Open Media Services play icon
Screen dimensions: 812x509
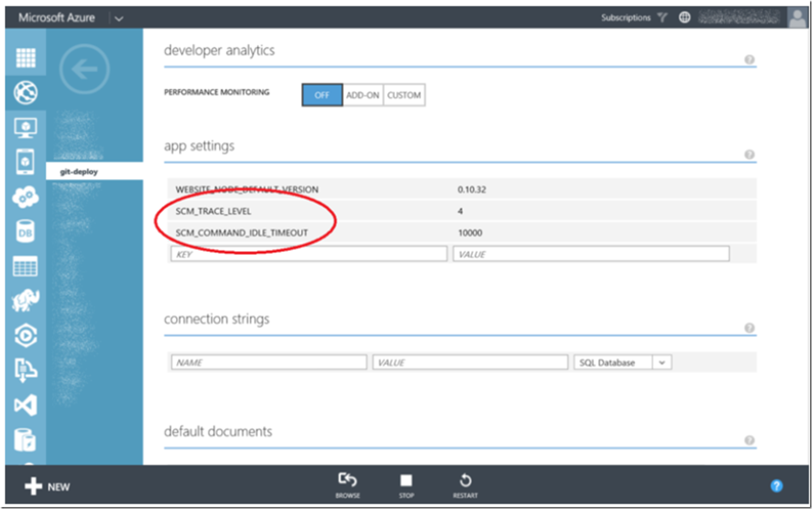pos(25,335)
